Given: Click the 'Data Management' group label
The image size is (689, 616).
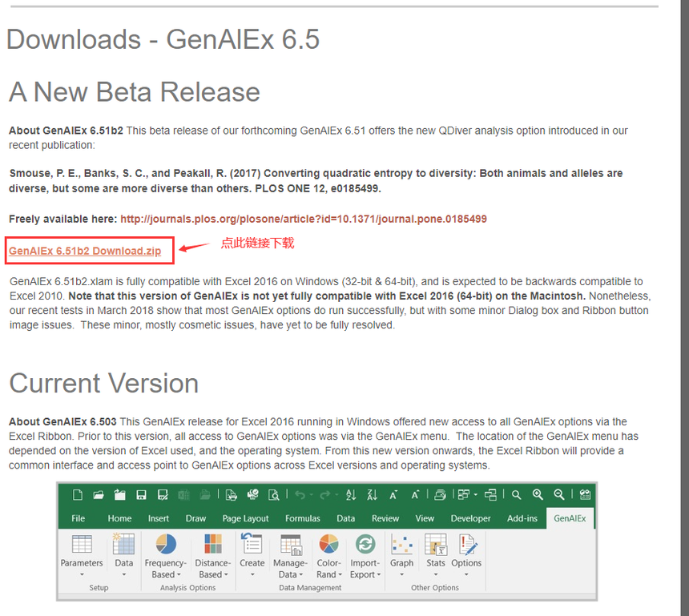Looking at the screenshot, I should pos(310,587).
